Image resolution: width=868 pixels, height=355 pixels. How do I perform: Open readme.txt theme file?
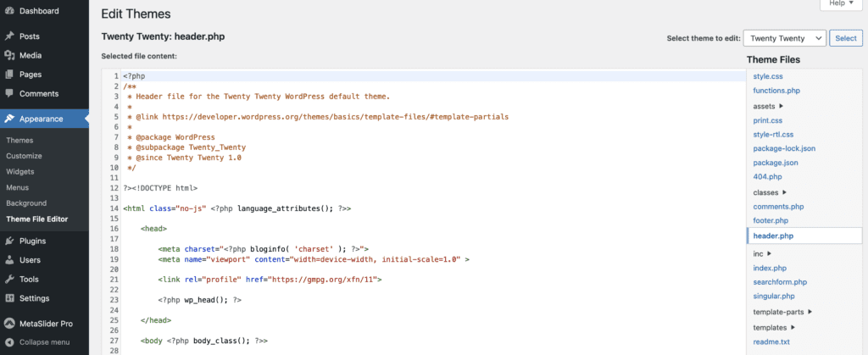[771, 341]
